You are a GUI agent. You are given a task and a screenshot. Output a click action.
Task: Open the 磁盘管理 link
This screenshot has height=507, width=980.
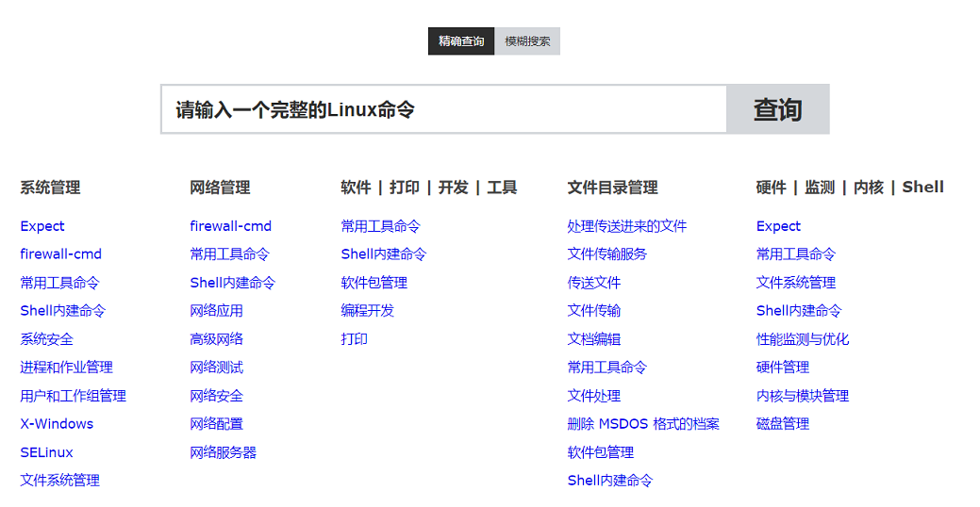pyautogui.click(x=782, y=424)
